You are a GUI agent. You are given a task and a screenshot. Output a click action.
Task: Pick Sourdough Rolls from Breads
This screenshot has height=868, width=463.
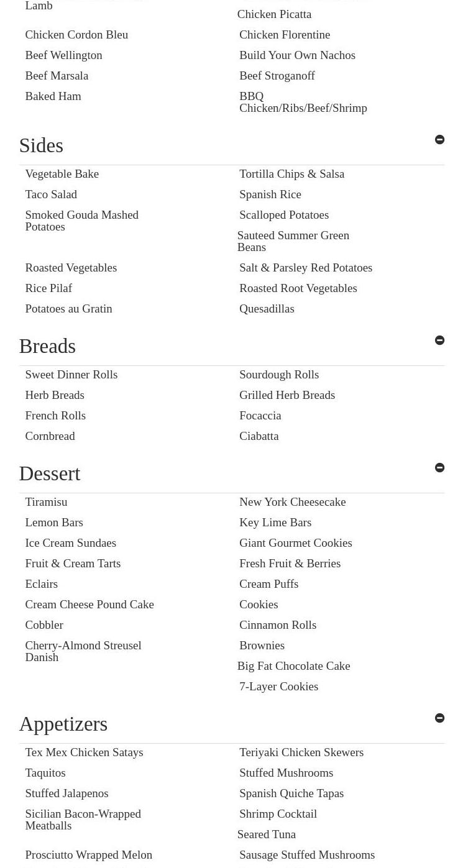pos(279,375)
